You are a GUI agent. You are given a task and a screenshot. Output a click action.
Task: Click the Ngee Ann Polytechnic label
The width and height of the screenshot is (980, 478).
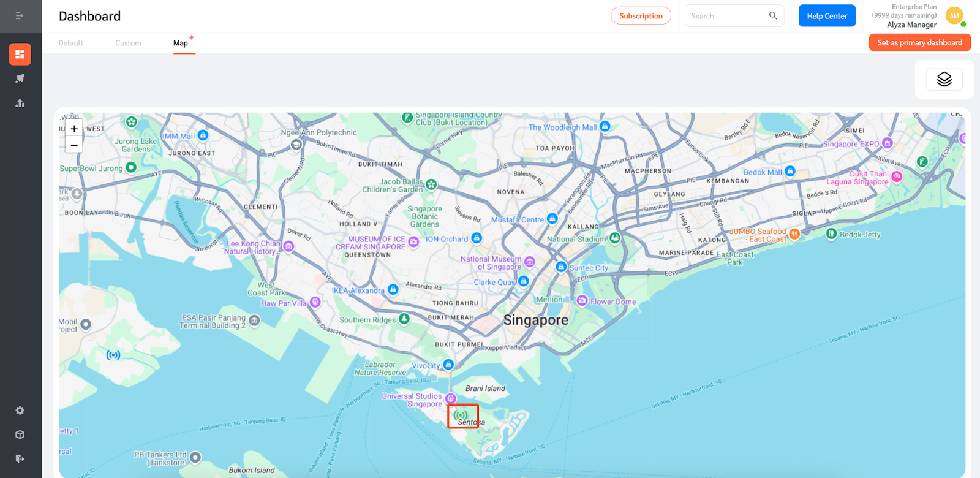coord(318,132)
